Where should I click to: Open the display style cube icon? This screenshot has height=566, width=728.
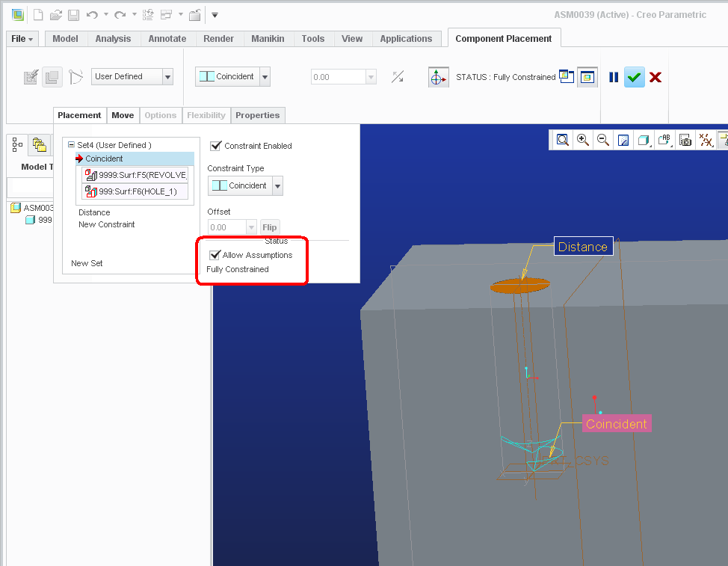point(644,140)
